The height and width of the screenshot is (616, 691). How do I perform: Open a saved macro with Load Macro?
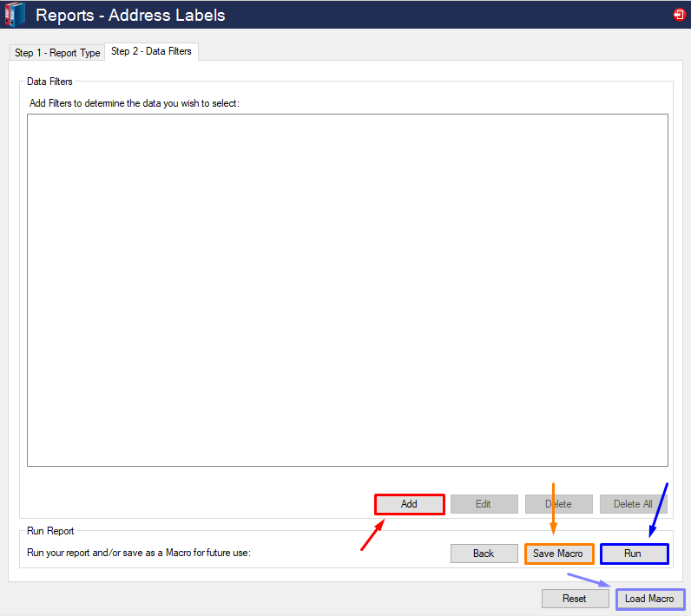click(649, 599)
